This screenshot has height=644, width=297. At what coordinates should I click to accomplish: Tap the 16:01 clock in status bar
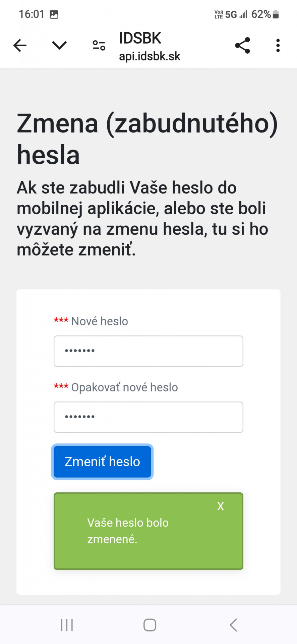click(x=32, y=14)
